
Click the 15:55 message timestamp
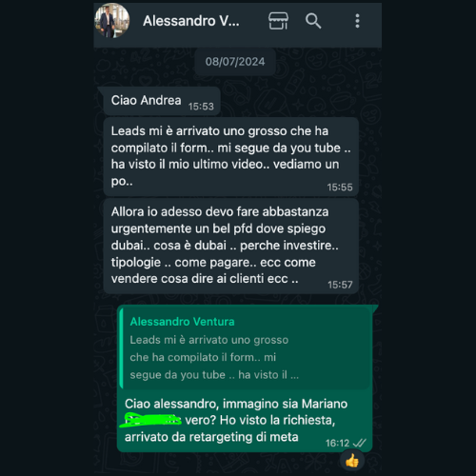340,188
